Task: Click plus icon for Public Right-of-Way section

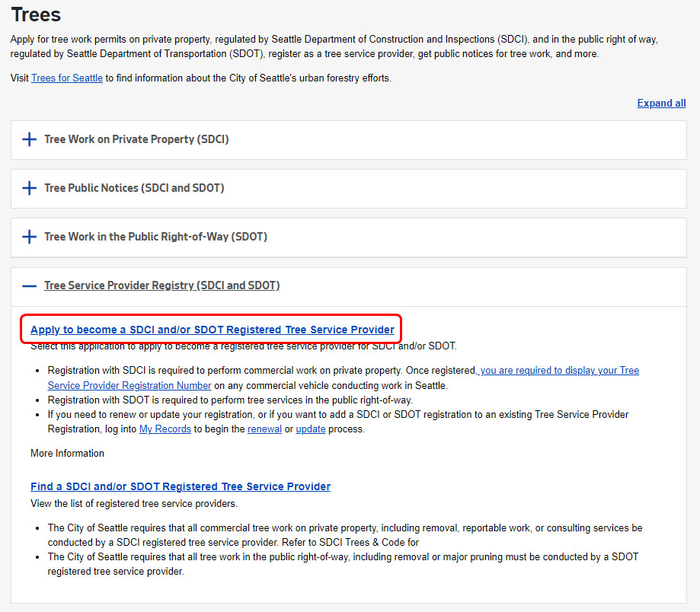Action: 29,237
